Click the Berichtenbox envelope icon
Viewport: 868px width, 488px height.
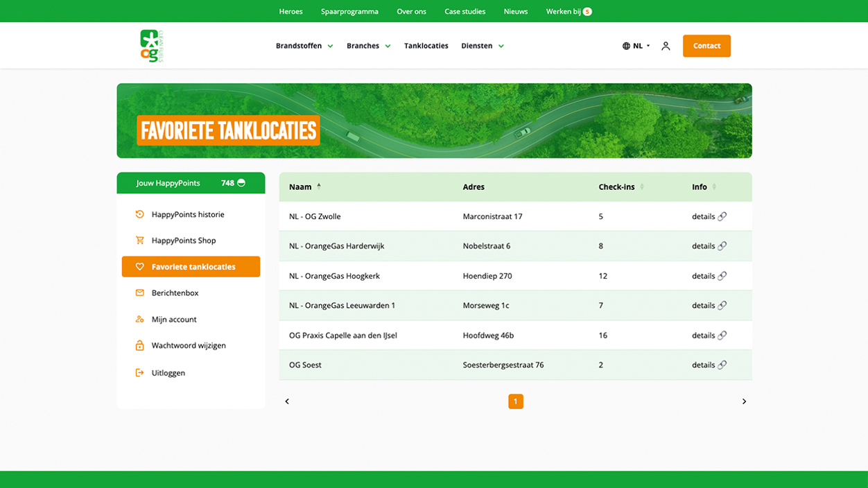(139, 293)
